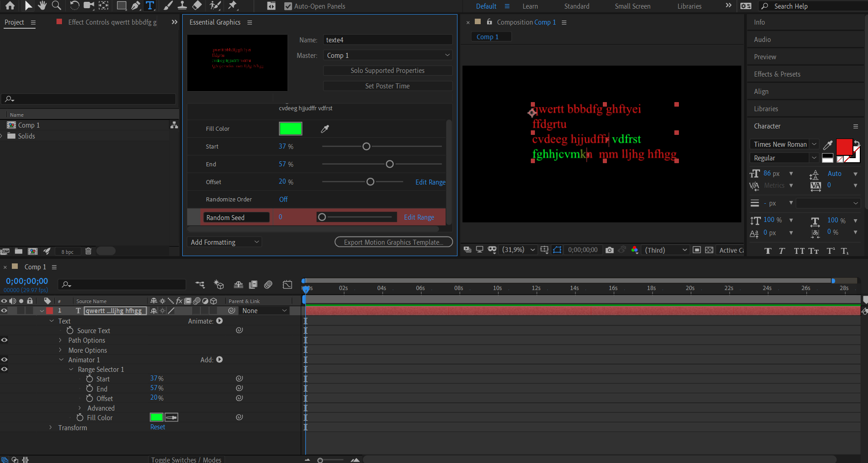Viewport: 868px width, 463px height.
Task: Toggle the eye for Range Selector 1
Action: [4, 369]
